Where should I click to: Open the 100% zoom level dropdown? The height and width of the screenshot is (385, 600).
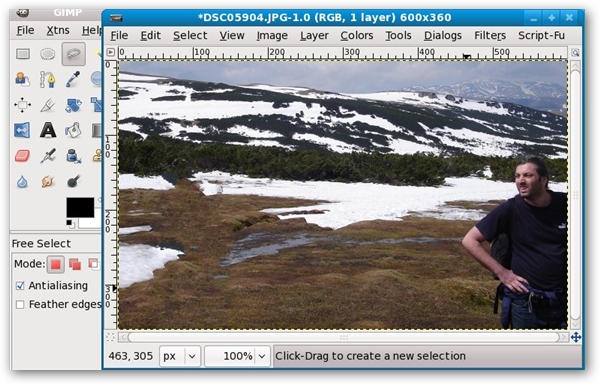pos(262,356)
